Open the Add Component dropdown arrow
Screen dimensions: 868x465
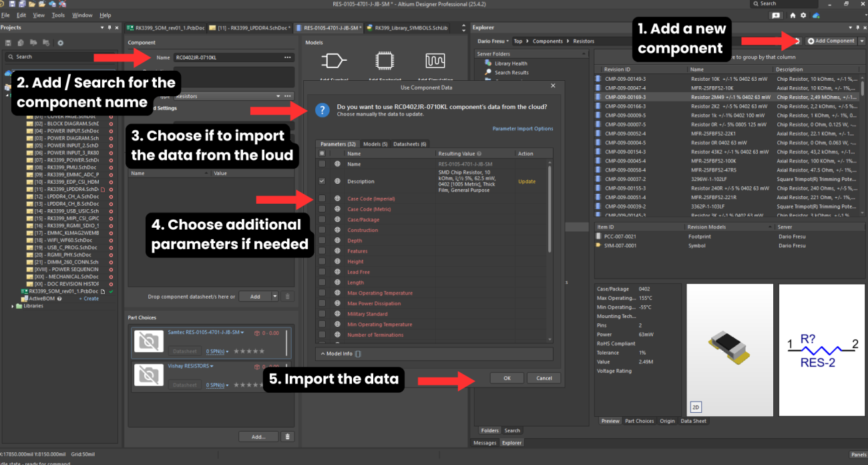click(861, 41)
